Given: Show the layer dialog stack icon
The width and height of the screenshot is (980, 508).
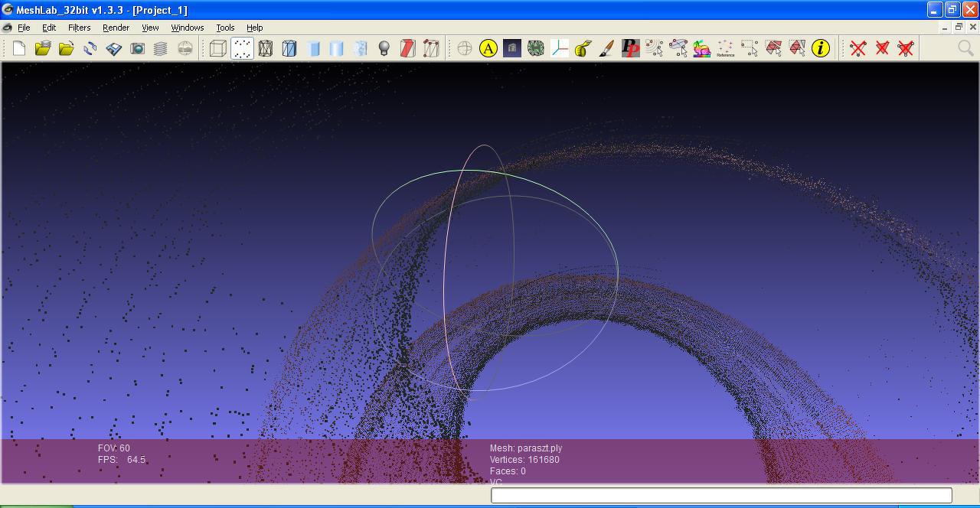Looking at the screenshot, I should click(x=161, y=48).
